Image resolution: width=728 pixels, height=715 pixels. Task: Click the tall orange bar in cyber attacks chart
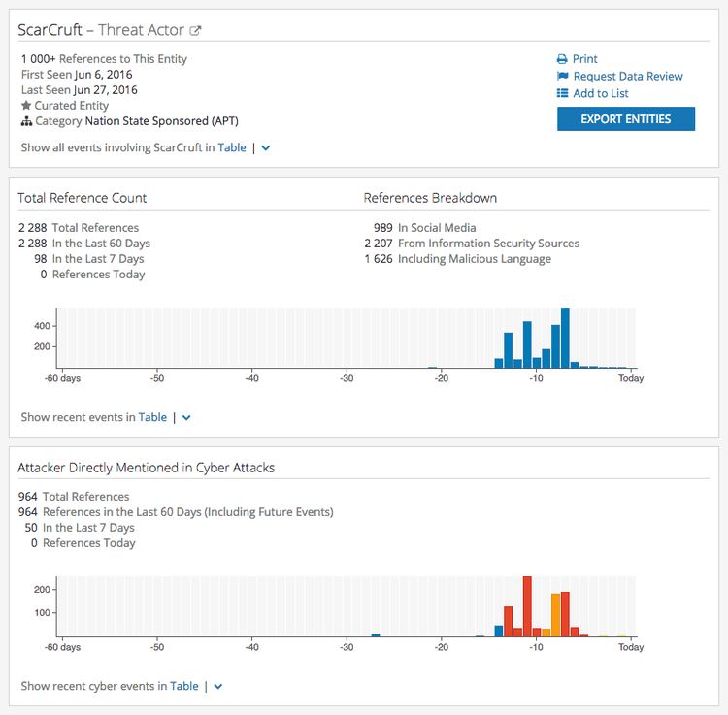556,615
